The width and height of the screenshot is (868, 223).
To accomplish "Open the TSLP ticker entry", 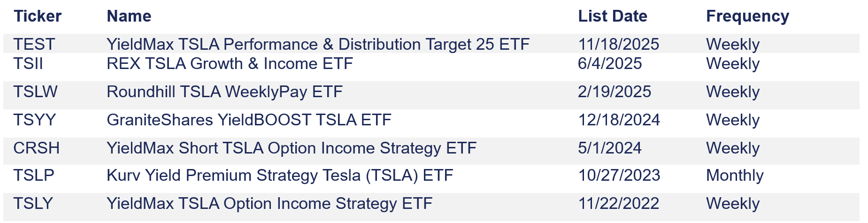I will pyautogui.click(x=34, y=176).
